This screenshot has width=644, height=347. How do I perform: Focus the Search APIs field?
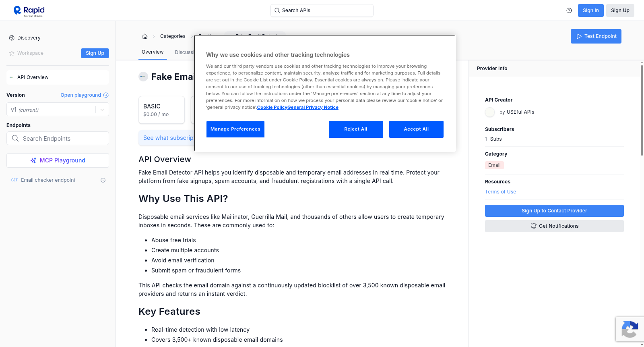(x=322, y=10)
